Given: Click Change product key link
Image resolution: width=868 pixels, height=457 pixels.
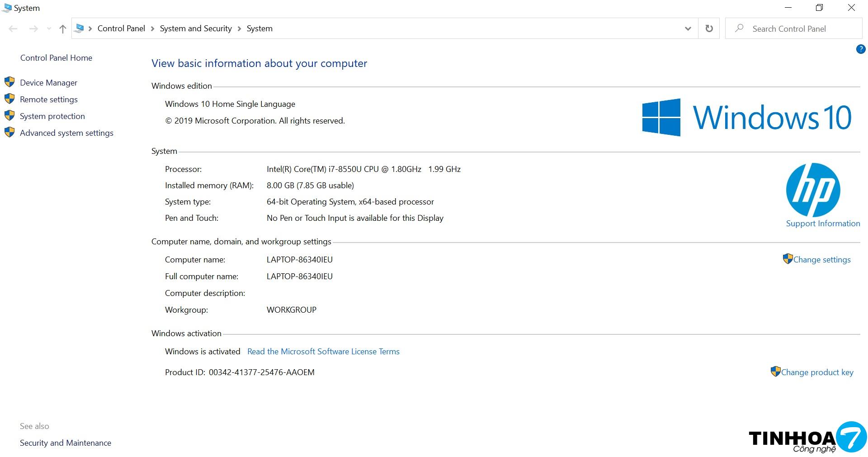Looking at the screenshot, I should tap(817, 372).
